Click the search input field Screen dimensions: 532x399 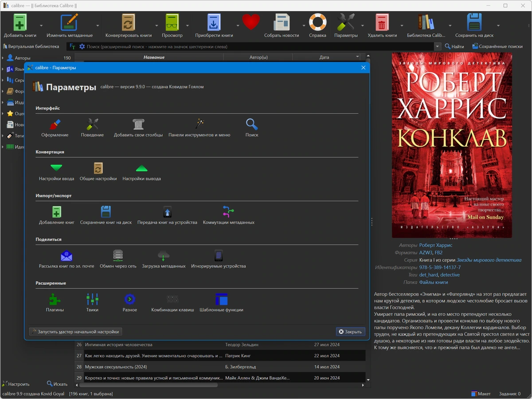(259, 46)
